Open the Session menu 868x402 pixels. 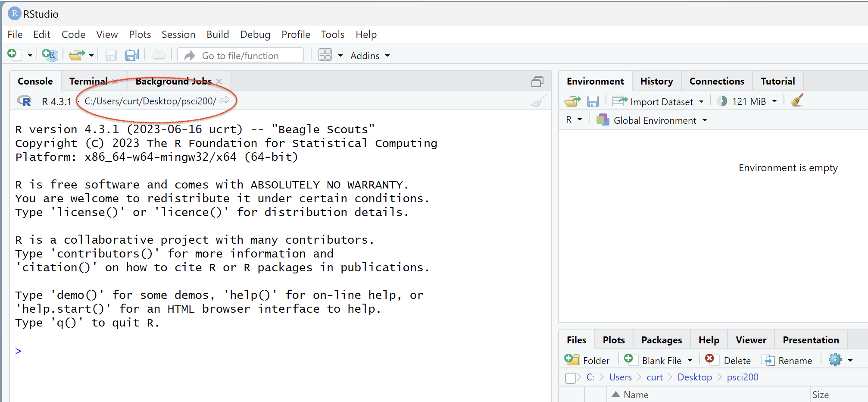(x=178, y=35)
